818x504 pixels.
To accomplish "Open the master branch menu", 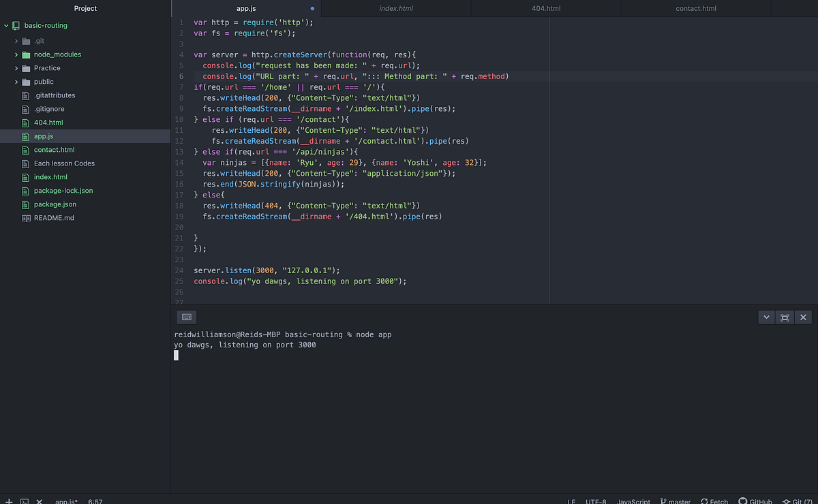I will 675,501.
